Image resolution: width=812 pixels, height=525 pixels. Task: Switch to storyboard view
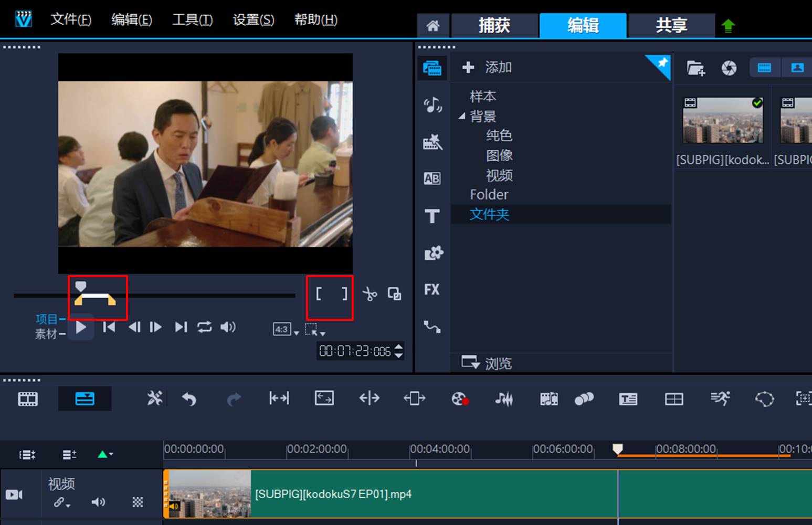coord(27,399)
